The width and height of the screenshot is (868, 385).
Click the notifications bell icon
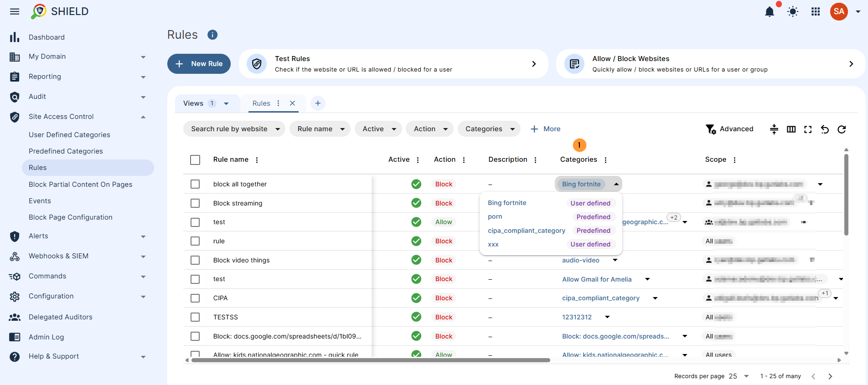[x=770, y=11]
